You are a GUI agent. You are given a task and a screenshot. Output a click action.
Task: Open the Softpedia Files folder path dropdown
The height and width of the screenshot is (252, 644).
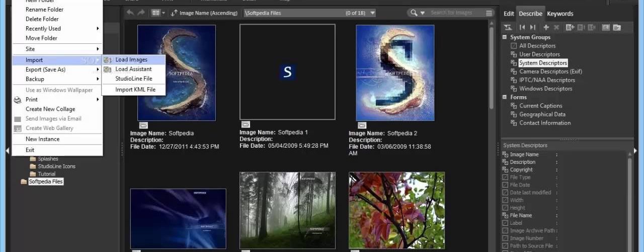pos(372,13)
